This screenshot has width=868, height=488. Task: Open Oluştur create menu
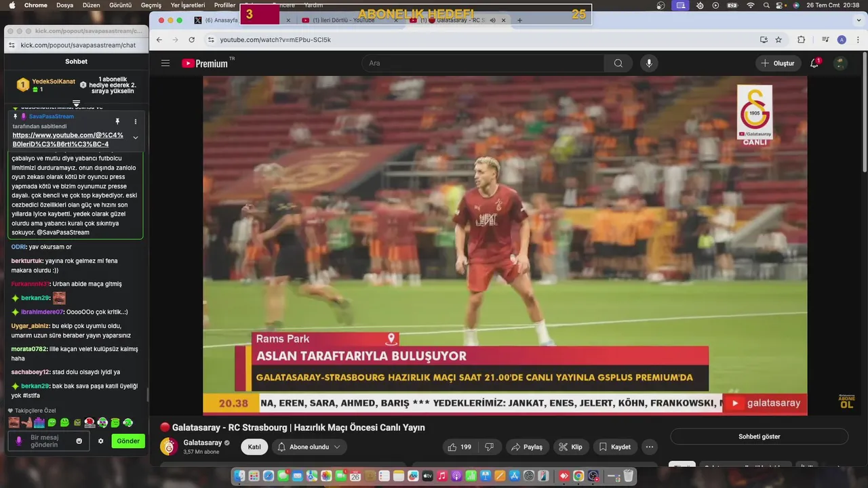778,63
